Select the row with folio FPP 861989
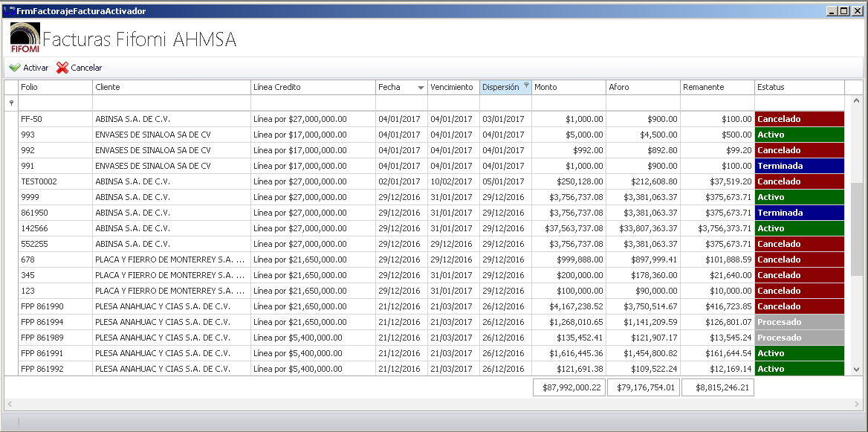Image resolution: width=868 pixels, height=432 pixels. pos(424,338)
